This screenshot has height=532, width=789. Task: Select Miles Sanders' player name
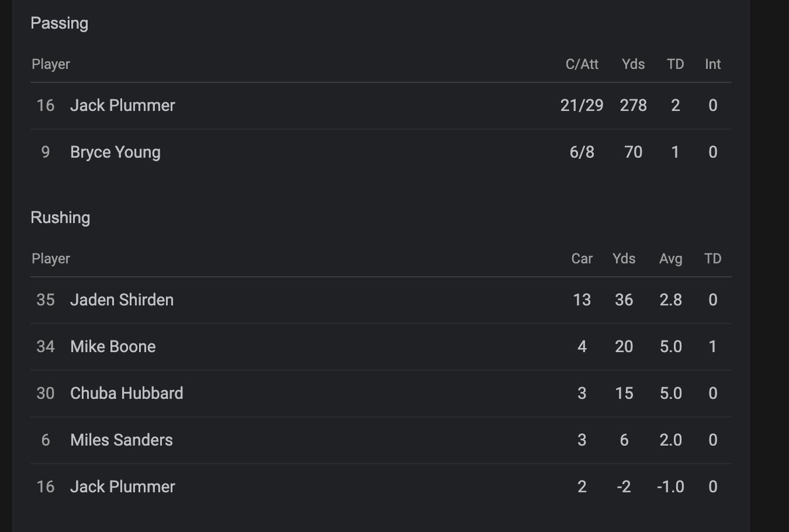click(x=122, y=440)
